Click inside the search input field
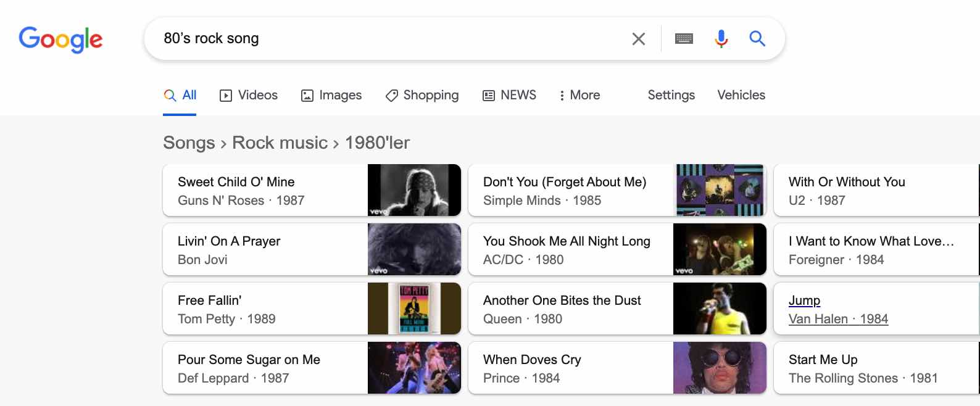The width and height of the screenshot is (980, 406). [389, 39]
